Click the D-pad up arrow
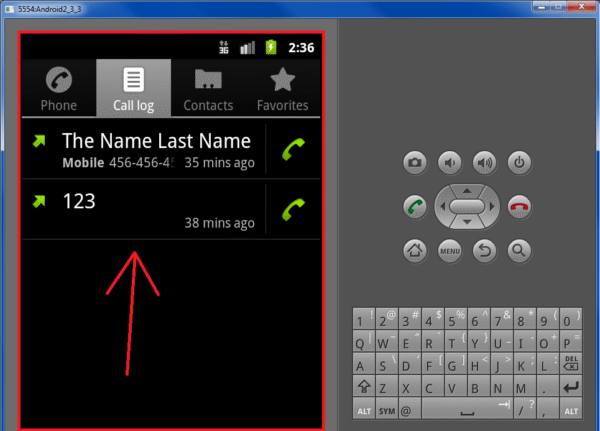This screenshot has height=431, width=600. 467,191
